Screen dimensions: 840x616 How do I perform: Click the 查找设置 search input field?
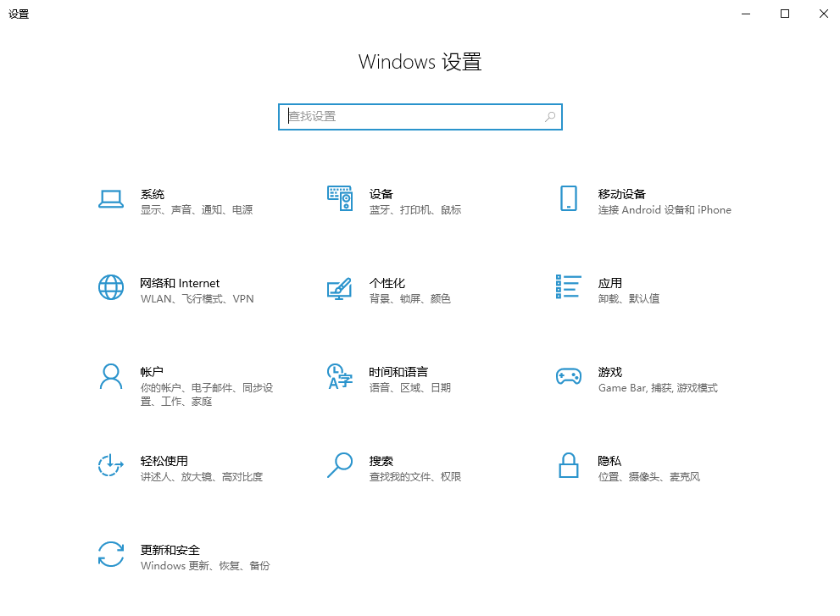(x=414, y=117)
